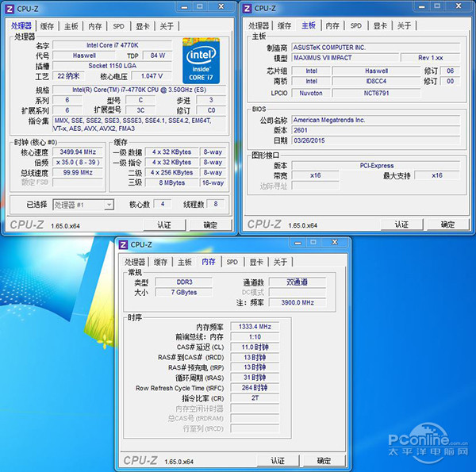Click the 双通道 channel value field

pyautogui.click(x=297, y=282)
